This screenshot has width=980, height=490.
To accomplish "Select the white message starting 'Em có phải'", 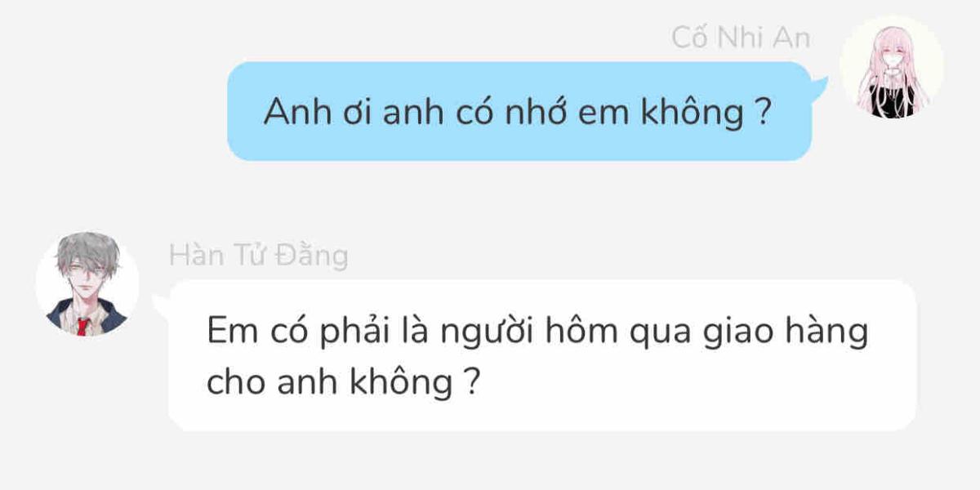I will point(542,355).
